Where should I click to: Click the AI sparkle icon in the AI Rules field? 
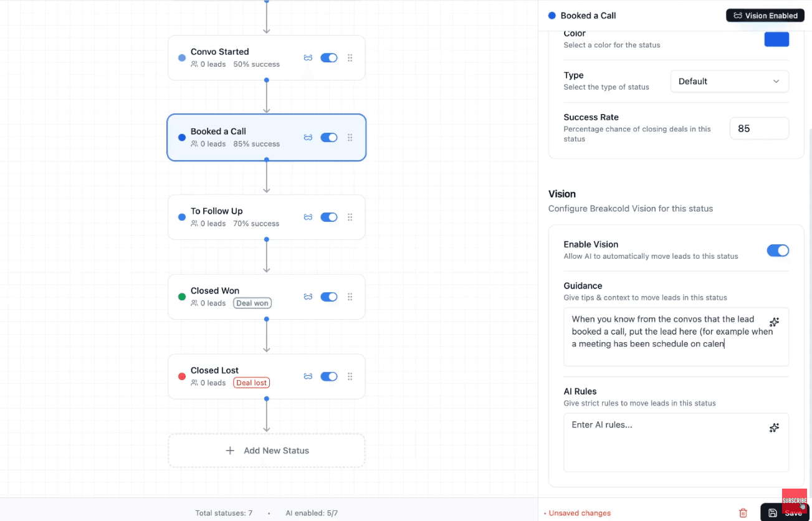[x=774, y=428]
